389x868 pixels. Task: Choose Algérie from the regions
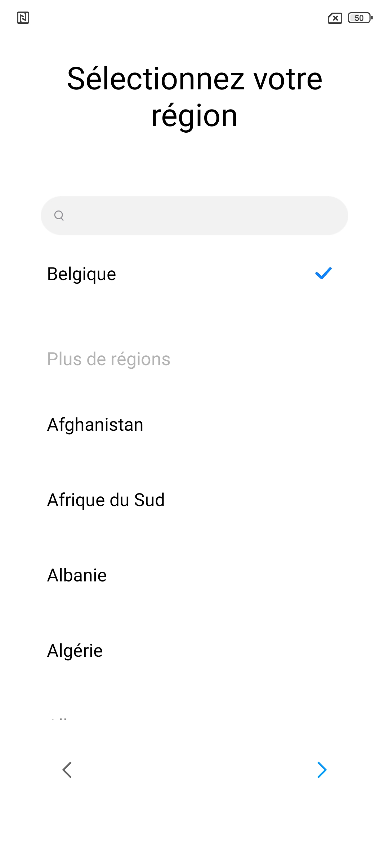[75, 651]
